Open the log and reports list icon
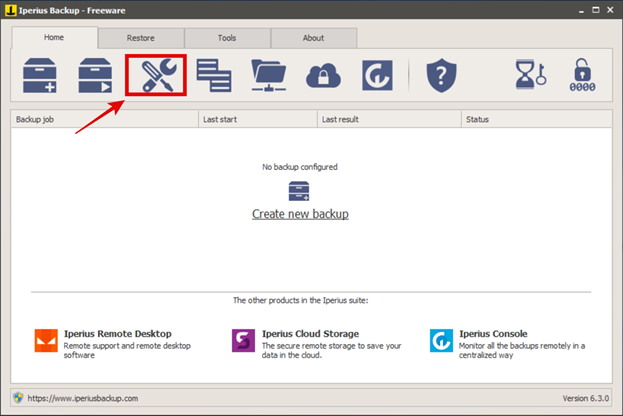The height and width of the screenshot is (416, 623). 214,75
